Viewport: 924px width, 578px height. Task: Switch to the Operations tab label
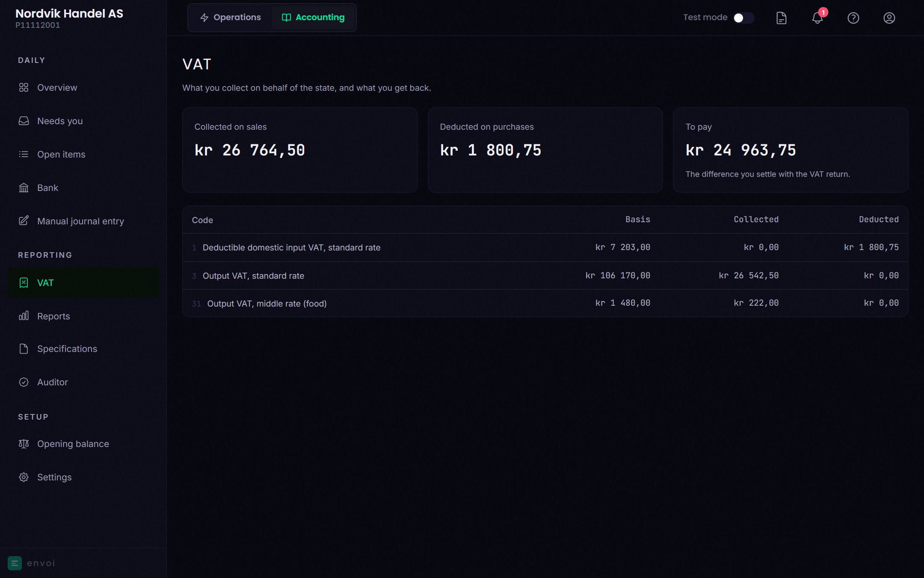[x=237, y=17]
